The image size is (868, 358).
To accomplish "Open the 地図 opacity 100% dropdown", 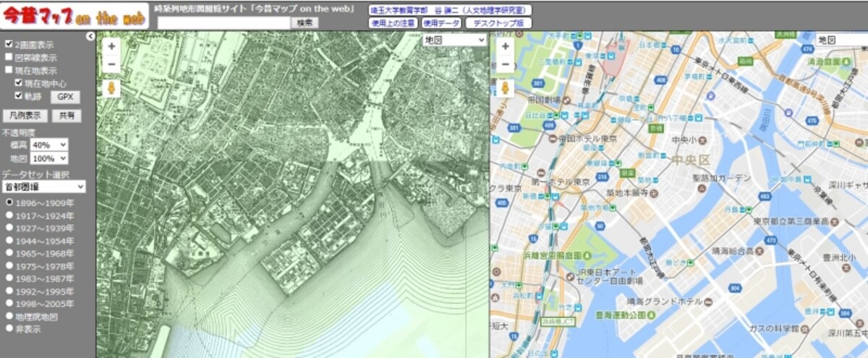I will pos(49,158).
